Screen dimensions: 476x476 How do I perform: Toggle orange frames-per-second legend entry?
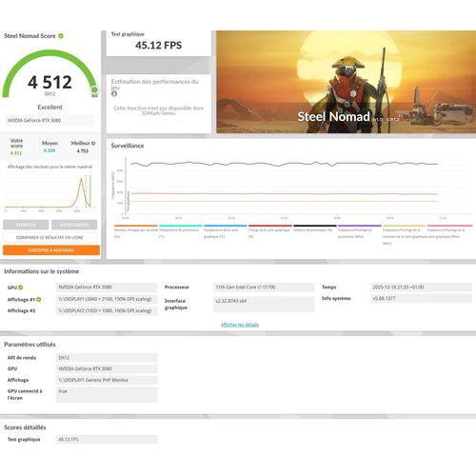click(136, 231)
